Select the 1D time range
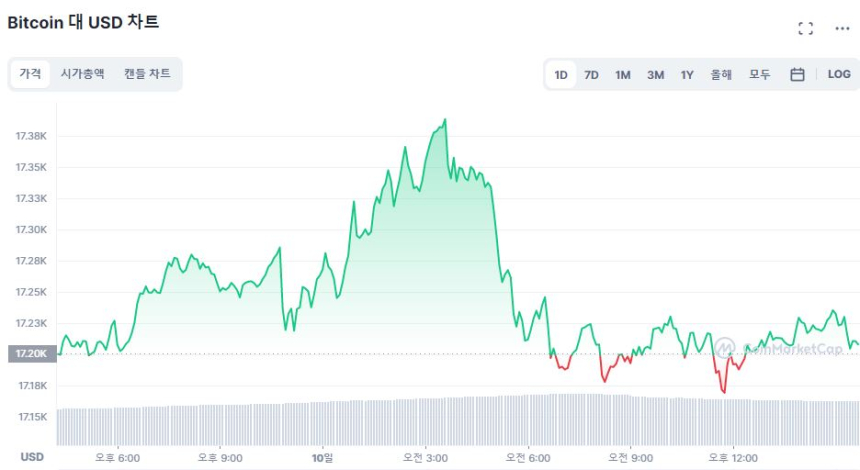The height and width of the screenshot is (470, 860). pos(561,74)
